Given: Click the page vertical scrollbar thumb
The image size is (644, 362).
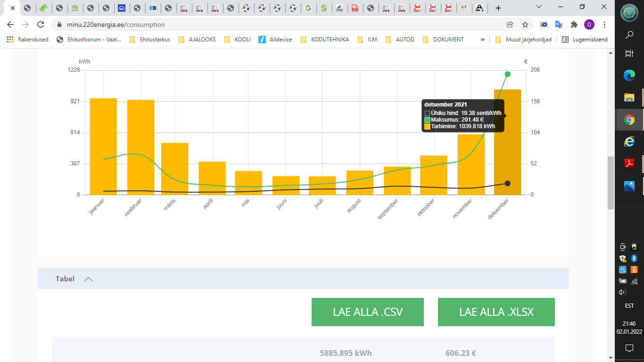Looking at the screenshot, I should tap(611, 182).
